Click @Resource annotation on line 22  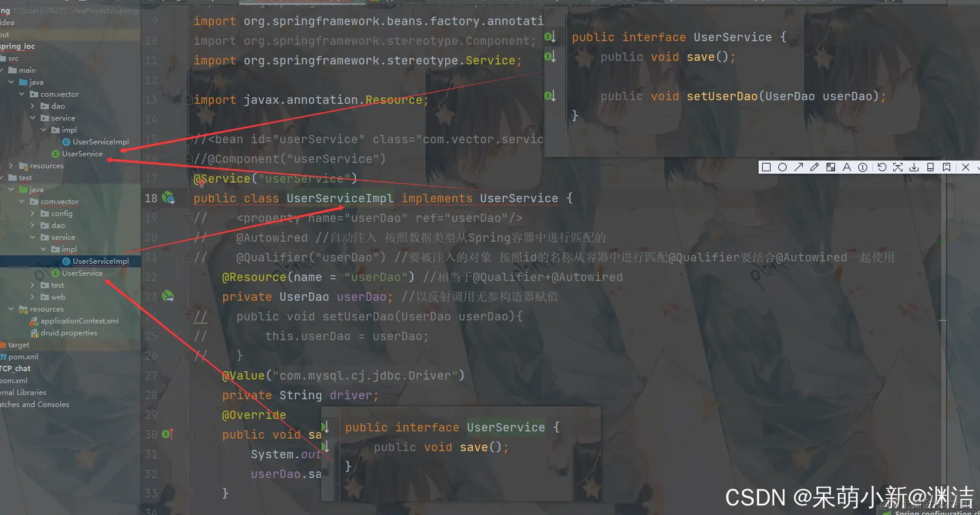pyautogui.click(x=254, y=277)
